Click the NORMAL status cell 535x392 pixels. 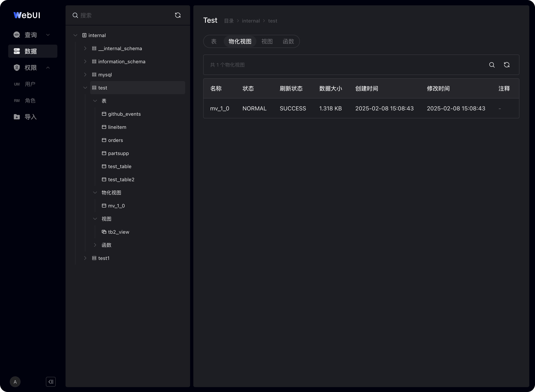(254, 108)
